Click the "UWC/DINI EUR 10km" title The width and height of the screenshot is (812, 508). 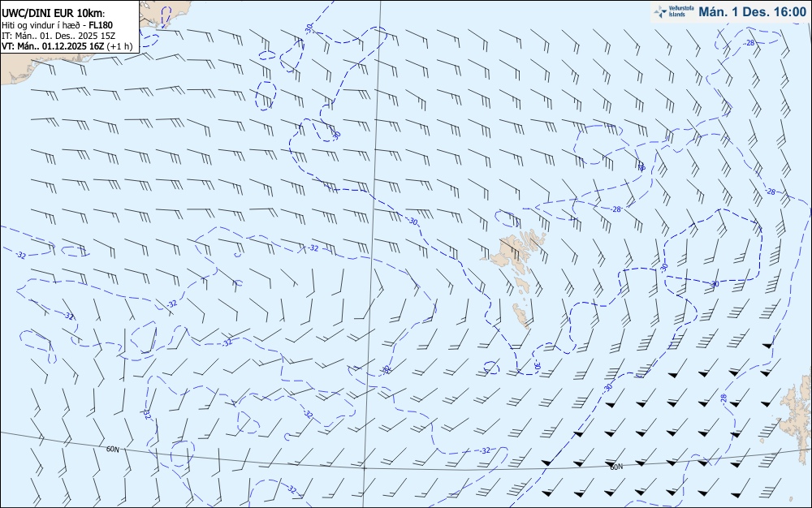[x=54, y=14]
